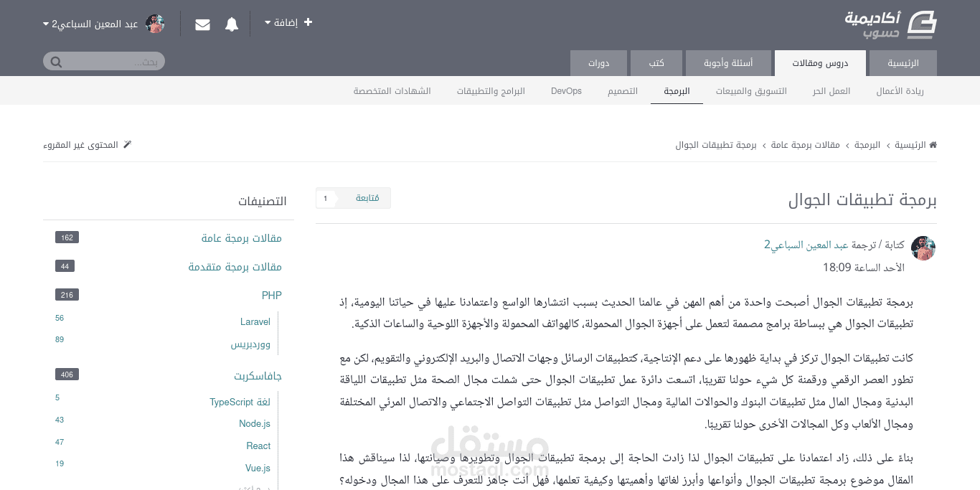Select the ريادة الأعمال section
The height and width of the screenshot is (490, 980).
point(900,91)
